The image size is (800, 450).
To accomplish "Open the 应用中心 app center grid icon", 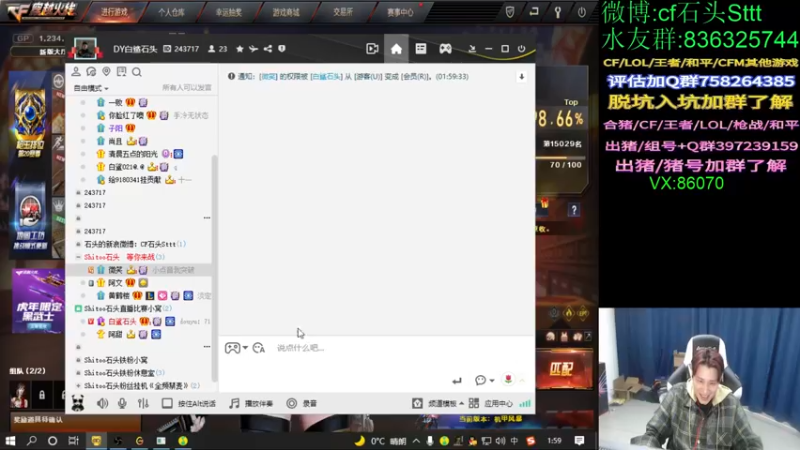I will [x=474, y=403].
